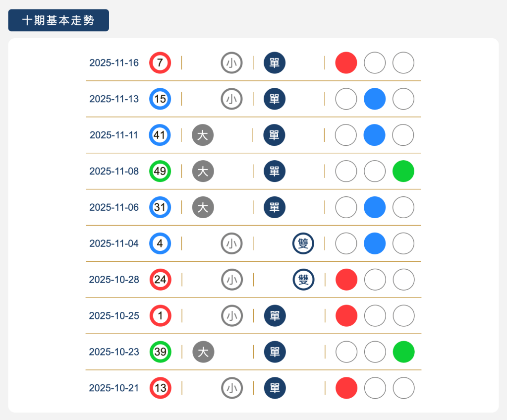Image resolution: width=507 pixels, height=420 pixels.
Task: Click the empty third circle on 2025-11-06 row
Action: (x=403, y=207)
